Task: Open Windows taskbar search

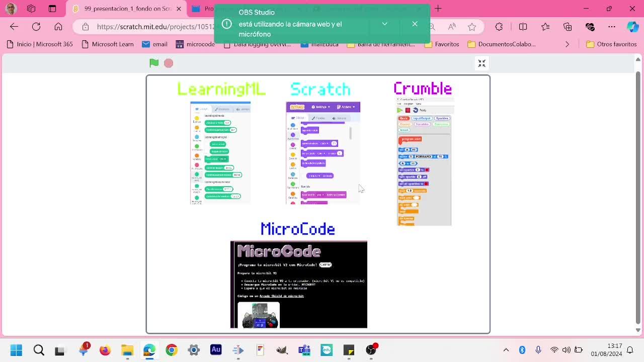Action: click(39, 350)
